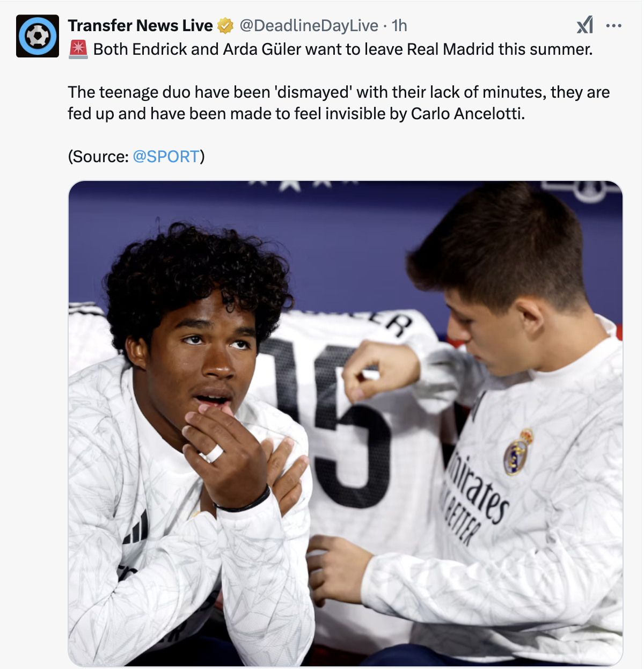Open the three-dot more options menu
644x669 pixels.
click(613, 25)
